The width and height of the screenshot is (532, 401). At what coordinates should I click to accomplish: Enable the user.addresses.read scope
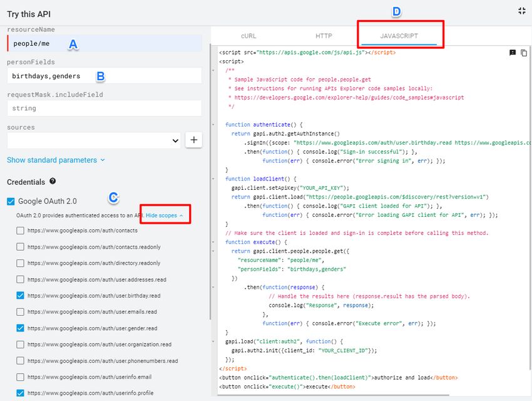coord(21,279)
